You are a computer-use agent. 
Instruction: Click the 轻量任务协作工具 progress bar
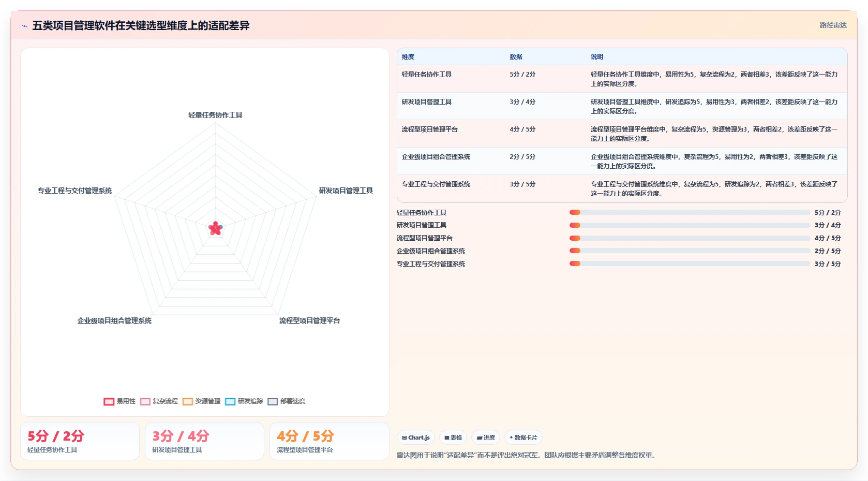[690, 212]
